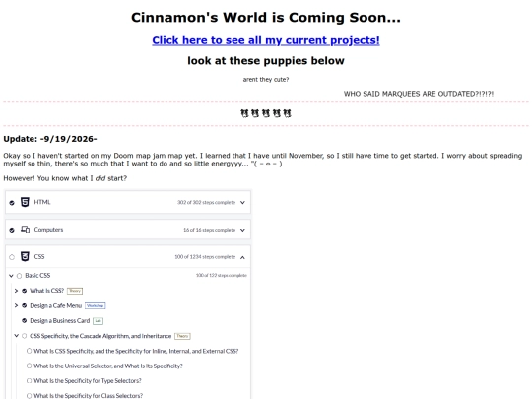The height and width of the screenshot is (399, 532).
Task: Click the row of puppy emojis
Action: pos(266,113)
